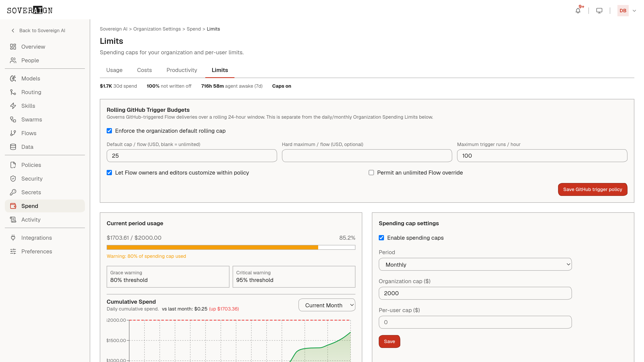
Task: Click the Skills lightning bolt icon
Action: coord(13,106)
